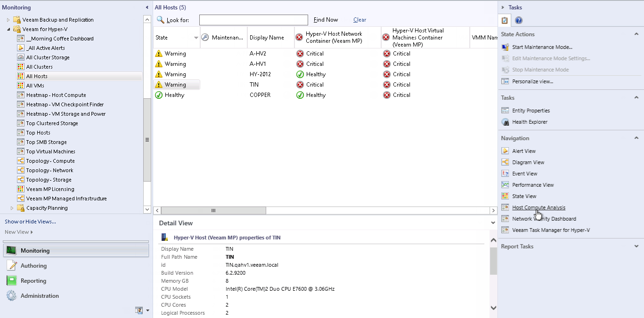Collapse the Tasks section chevron

(636, 98)
